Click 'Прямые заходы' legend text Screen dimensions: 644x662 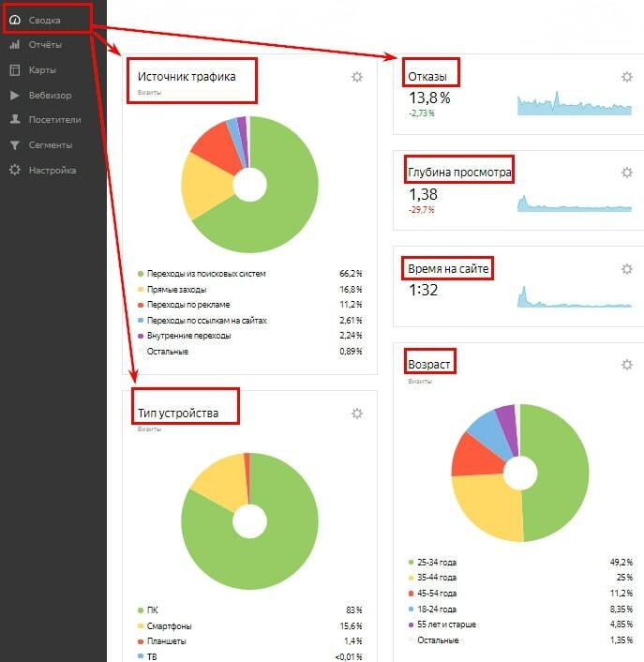pyautogui.click(x=176, y=290)
